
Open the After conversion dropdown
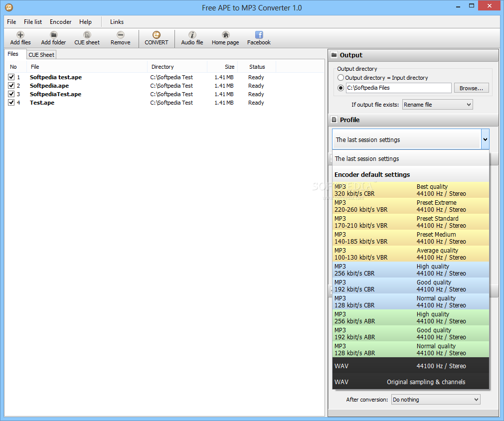click(436, 400)
